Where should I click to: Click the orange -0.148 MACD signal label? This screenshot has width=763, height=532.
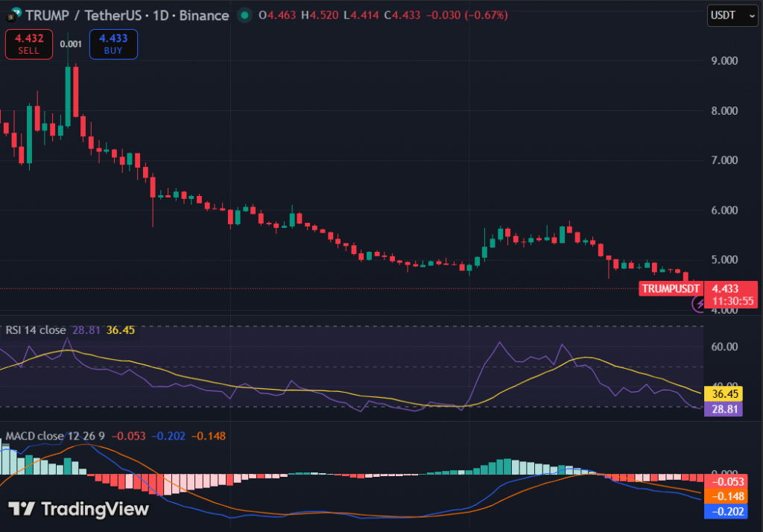(x=726, y=496)
